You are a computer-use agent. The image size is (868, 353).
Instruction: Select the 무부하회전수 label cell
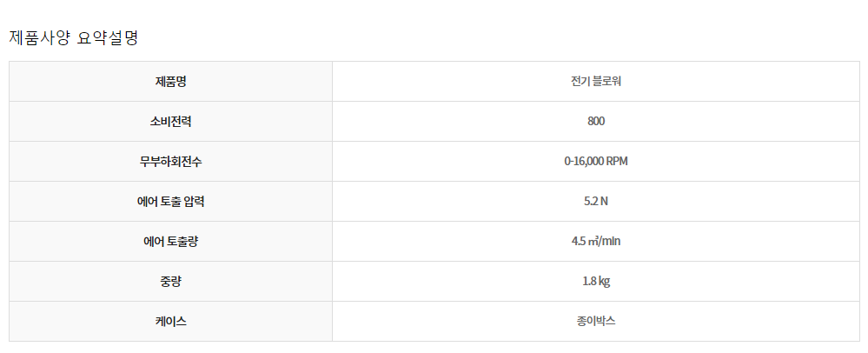point(170,161)
